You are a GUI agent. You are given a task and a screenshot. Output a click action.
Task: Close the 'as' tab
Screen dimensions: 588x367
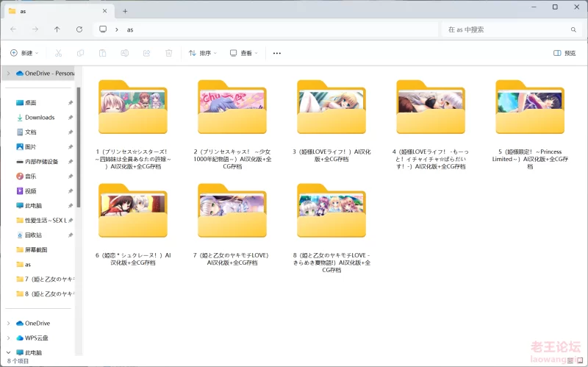click(x=104, y=11)
